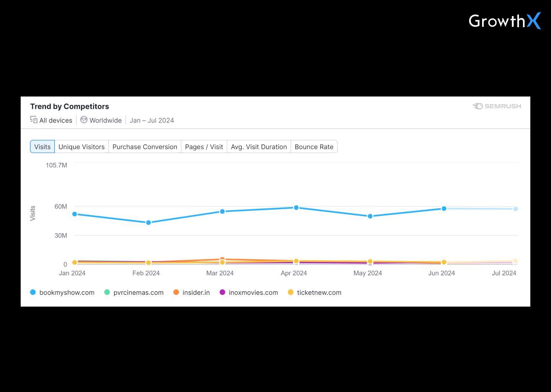
Task: Click the All devices icon
Action: click(x=34, y=120)
